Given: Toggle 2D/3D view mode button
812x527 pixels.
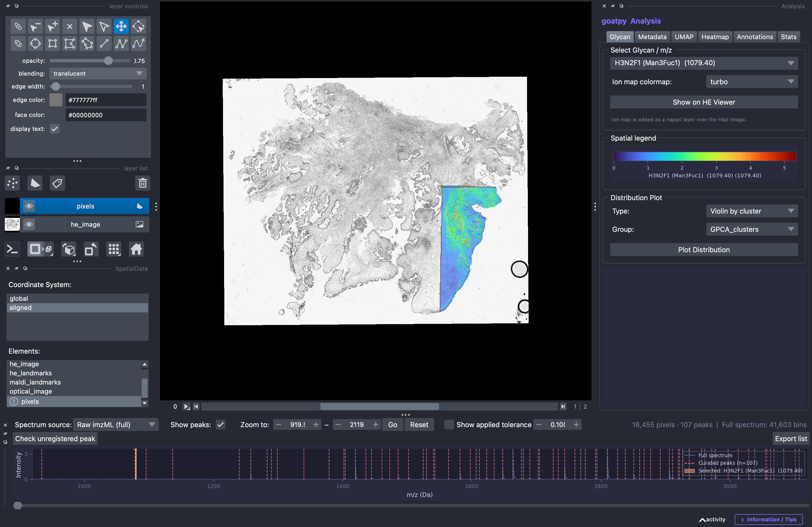Looking at the screenshot, I should tap(40, 249).
